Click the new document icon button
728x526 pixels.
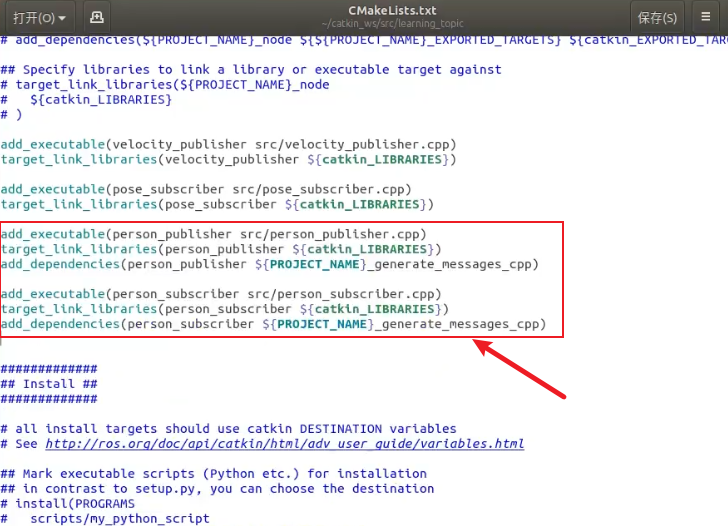point(97,17)
